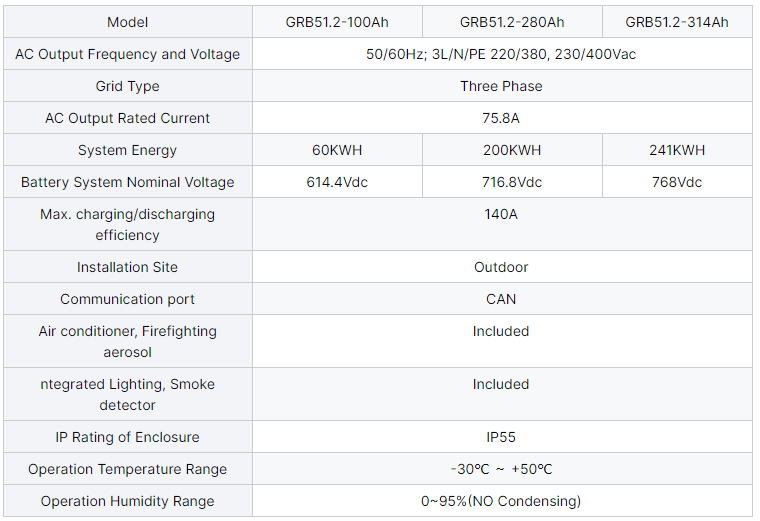This screenshot has height=521, width=760.
Task: Click the AC Output Frequency and Voltage label
Action: 127,54
